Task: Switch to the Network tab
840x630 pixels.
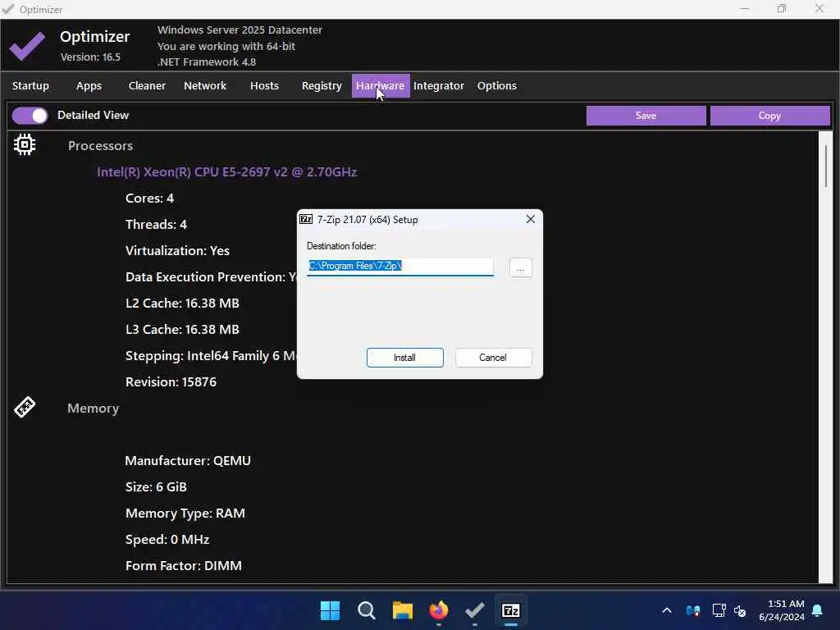Action: pos(205,85)
